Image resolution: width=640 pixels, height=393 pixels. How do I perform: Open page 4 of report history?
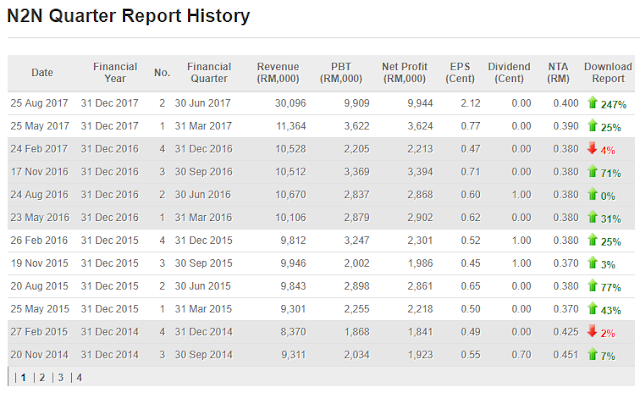pos(79,377)
